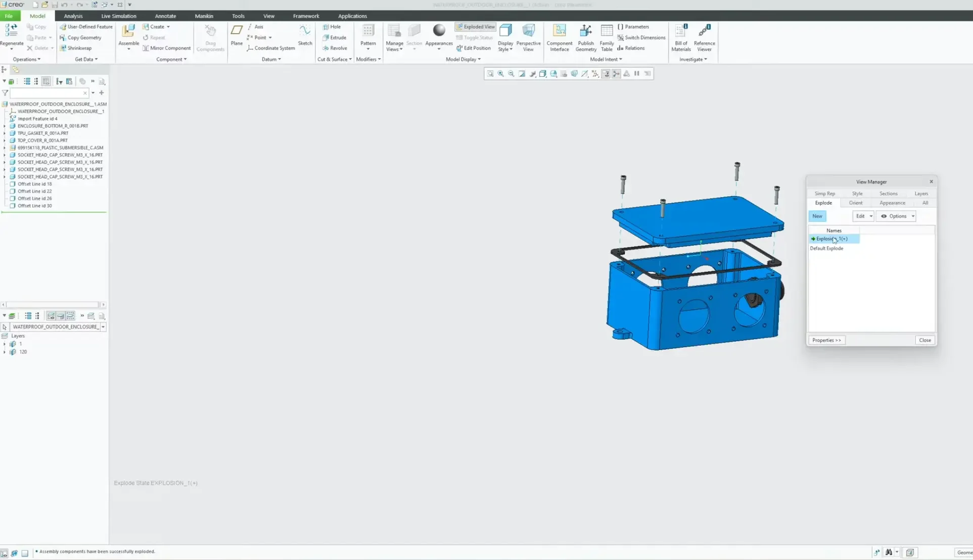Click the Parameters button
The height and width of the screenshot is (560, 973).
(x=633, y=27)
